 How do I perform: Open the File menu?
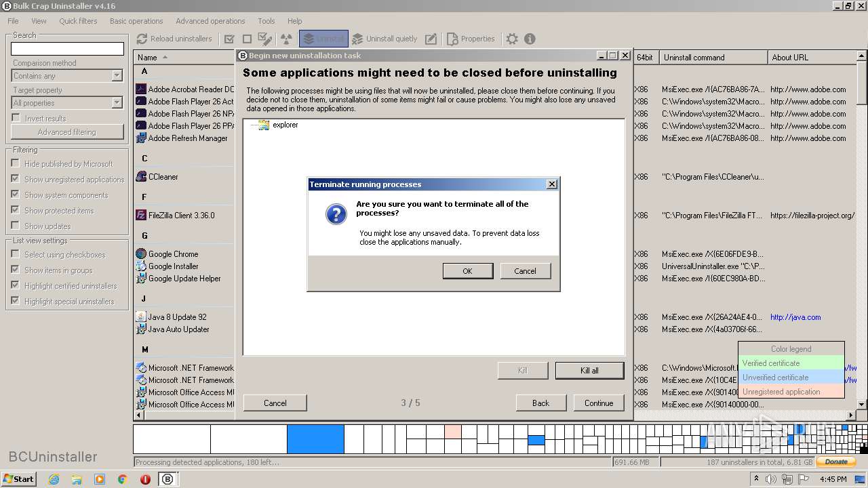(13, 21)
